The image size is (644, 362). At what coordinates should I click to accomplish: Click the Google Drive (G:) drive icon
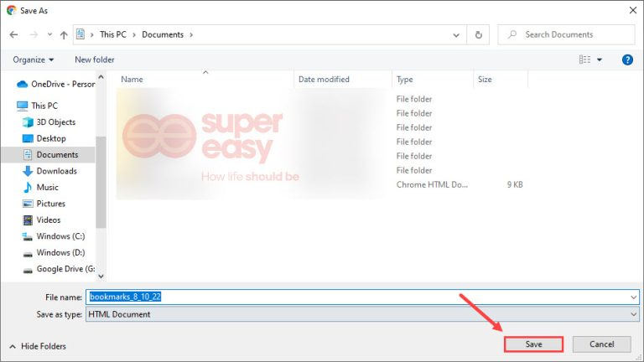click(28, 270)
